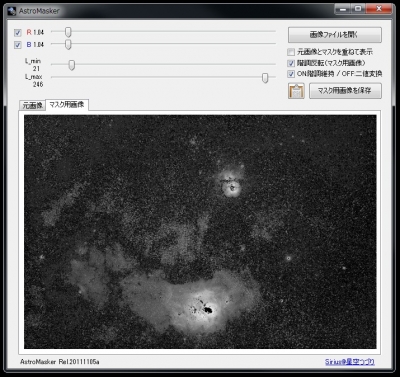Image resolution: width=400 pixels, height=377 pixels.
Task: Click the 画像ファイルを開く button
Action: coord(335,35)
